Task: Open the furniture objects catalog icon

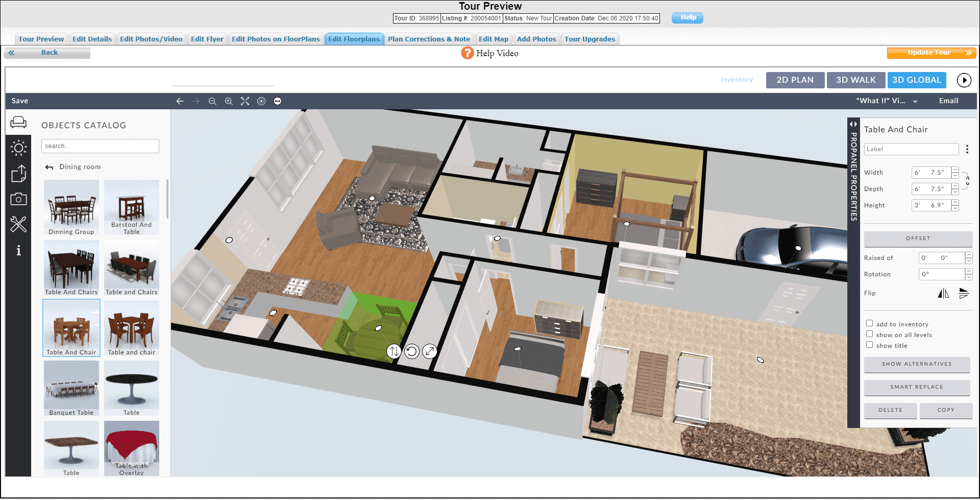Action: [18, 122]
